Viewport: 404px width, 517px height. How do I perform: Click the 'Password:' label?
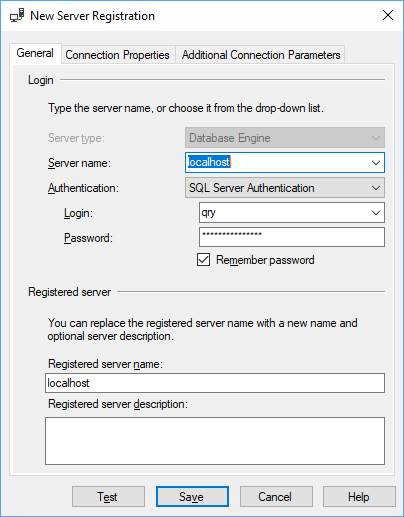[x=88, y=238]
